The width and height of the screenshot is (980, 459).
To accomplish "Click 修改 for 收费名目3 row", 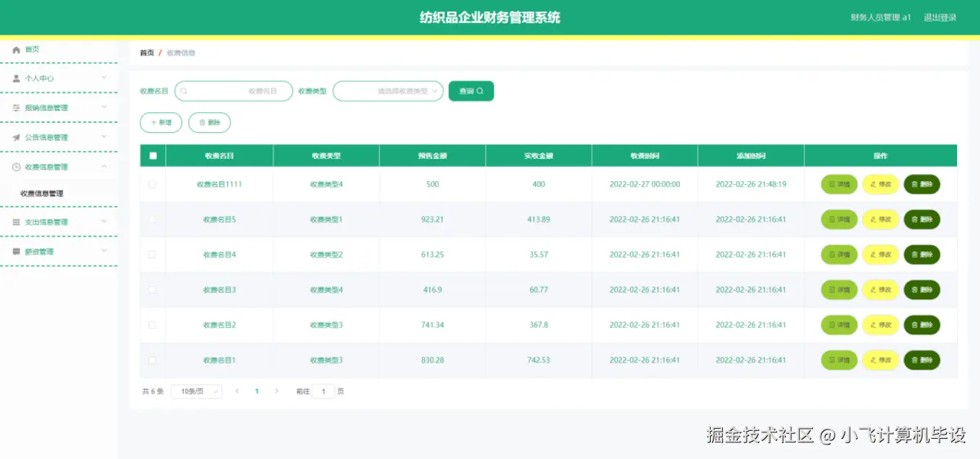I will click(x=881, y=290).
